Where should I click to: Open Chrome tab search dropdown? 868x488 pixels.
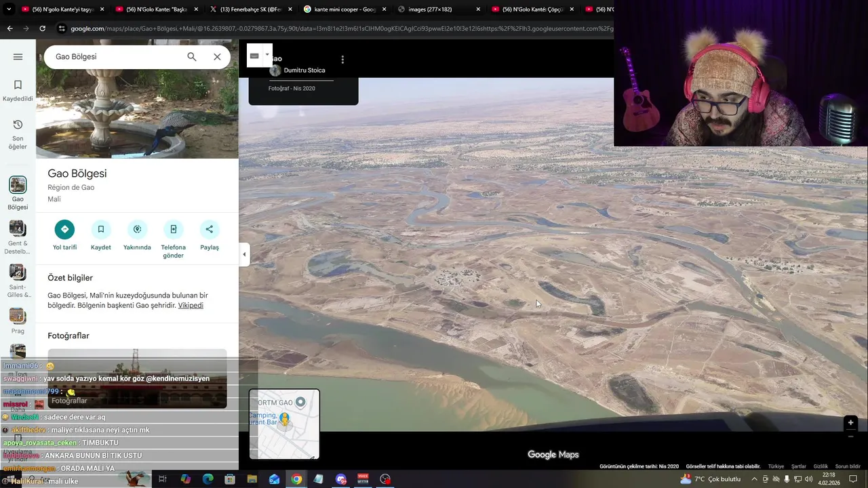coord(9,9)
